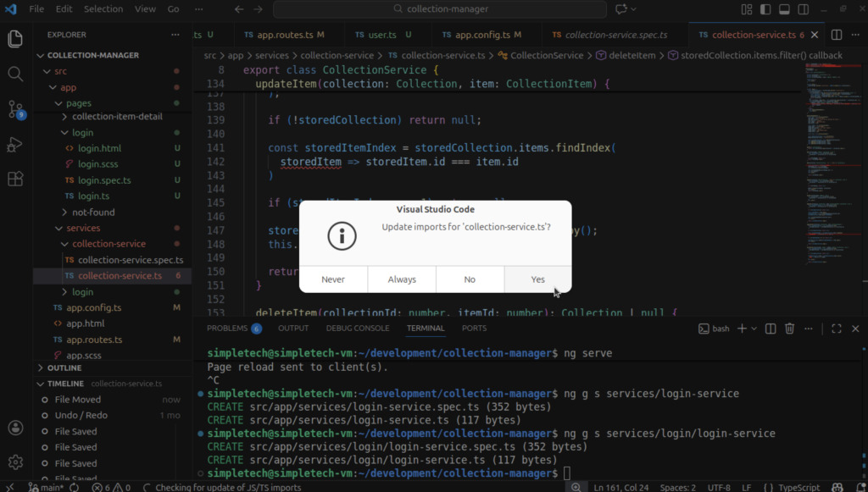Expand the not-found folder
Image resolution: width=868 pixels, height=492 pixels.
tap(92, 212)
